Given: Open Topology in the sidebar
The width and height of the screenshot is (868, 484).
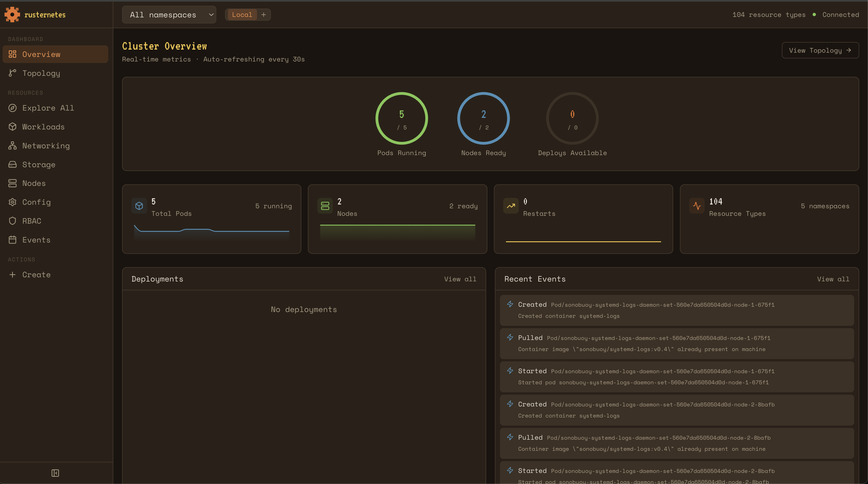Looking at the screenshot, I should (41, 73).
